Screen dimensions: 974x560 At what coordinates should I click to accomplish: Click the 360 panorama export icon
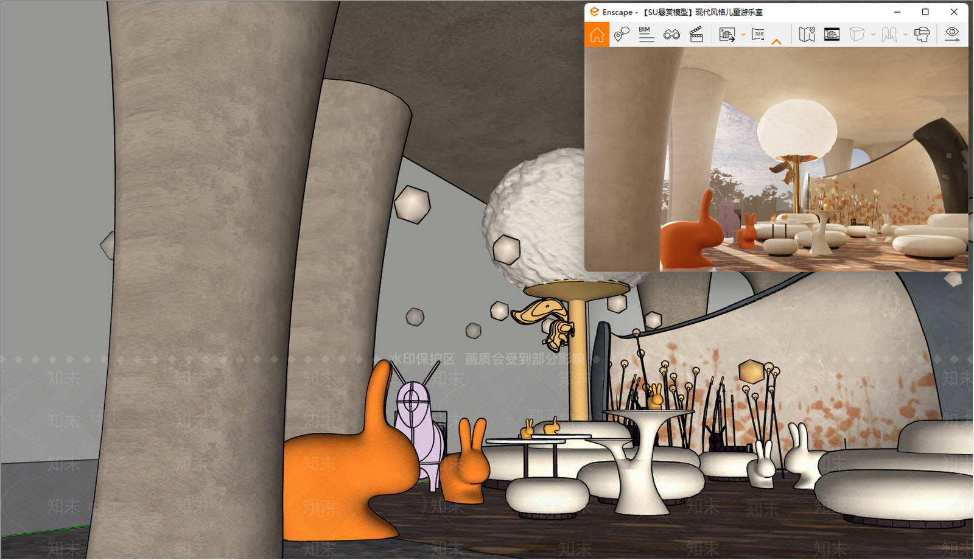tap(759, 35)
